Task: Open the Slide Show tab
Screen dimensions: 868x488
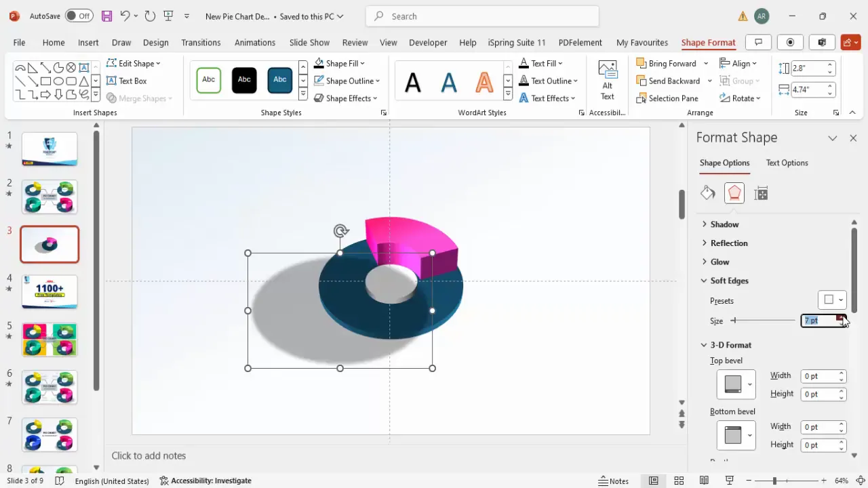Action: [x=309, y=42]
